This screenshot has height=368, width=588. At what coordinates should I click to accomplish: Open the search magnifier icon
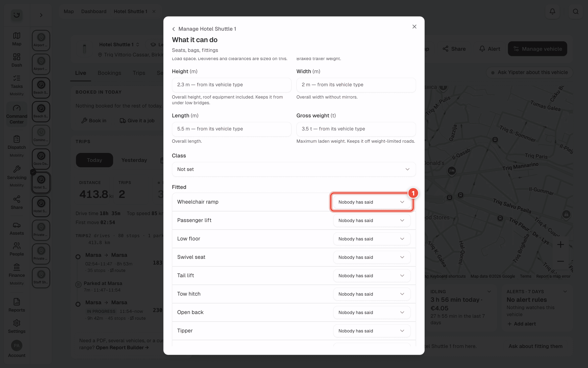click(576, 11)
